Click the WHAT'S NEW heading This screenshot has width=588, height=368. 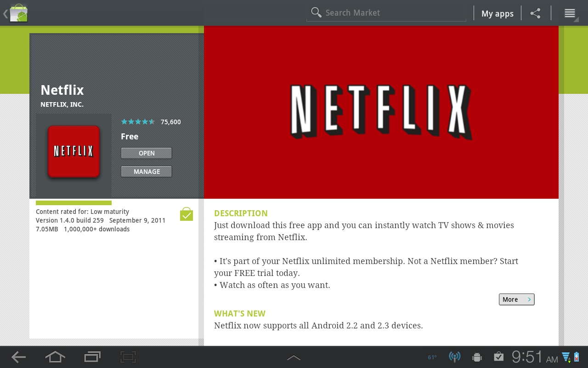click(x=240, y=314)
